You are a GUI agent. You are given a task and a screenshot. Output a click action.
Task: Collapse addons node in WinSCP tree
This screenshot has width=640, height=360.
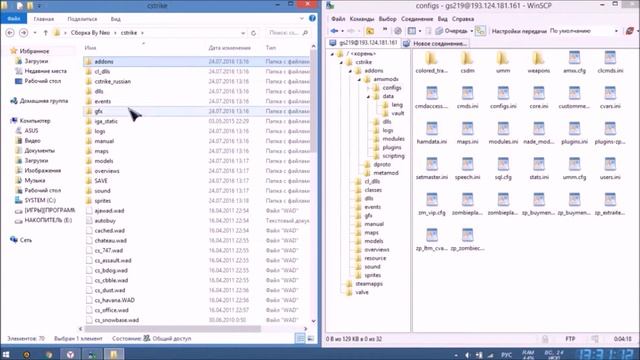click(350, 71)
